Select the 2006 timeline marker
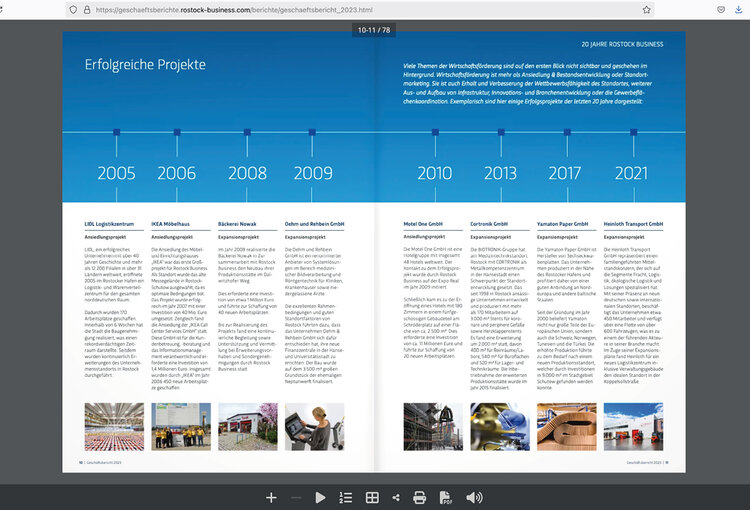 point(177,132)
